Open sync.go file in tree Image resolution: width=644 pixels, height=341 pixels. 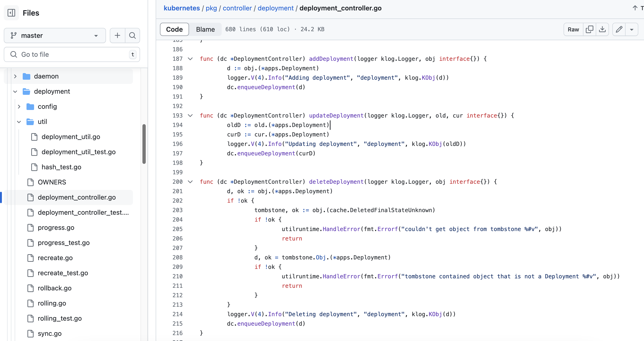[x=49, y=333]
